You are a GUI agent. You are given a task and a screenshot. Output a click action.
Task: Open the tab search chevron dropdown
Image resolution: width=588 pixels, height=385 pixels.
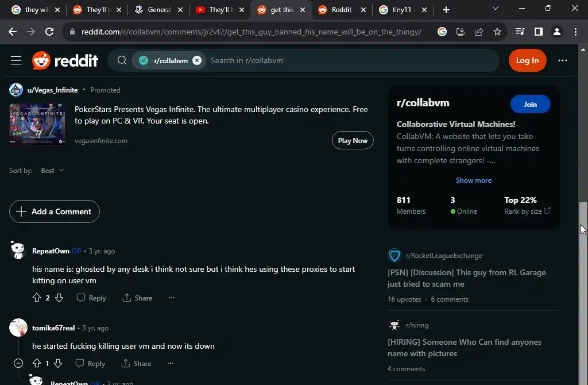[496, 8]
